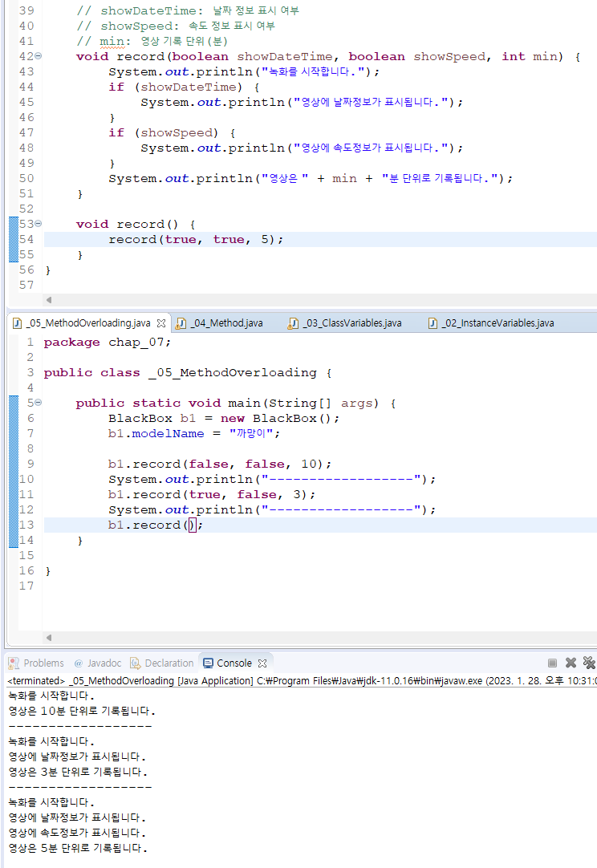Image resolution: width=597 pixels, height=868 pixels.
Task: Close the _05_MethodOverloading.java editor tab
Action: 161,322
